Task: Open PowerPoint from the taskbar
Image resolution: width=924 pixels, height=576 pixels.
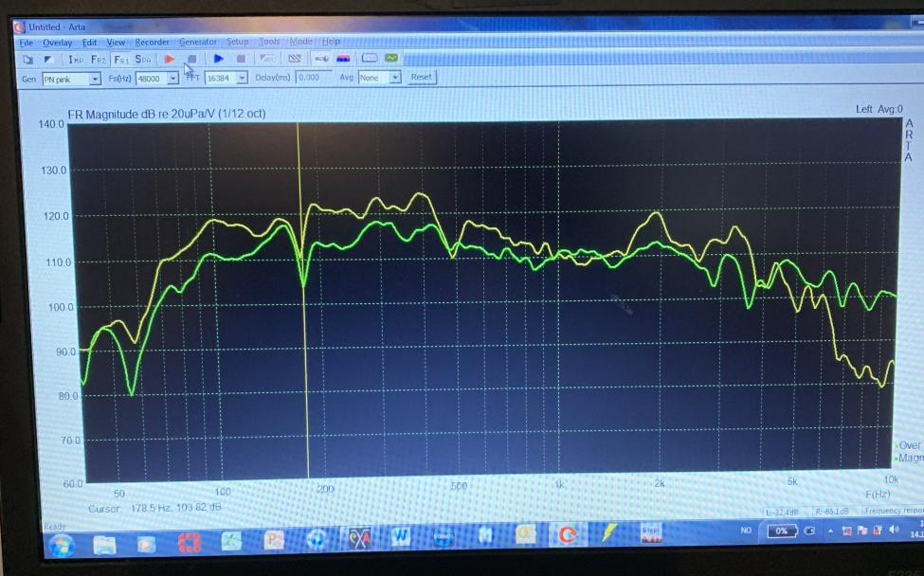Action: click(274, 539)
